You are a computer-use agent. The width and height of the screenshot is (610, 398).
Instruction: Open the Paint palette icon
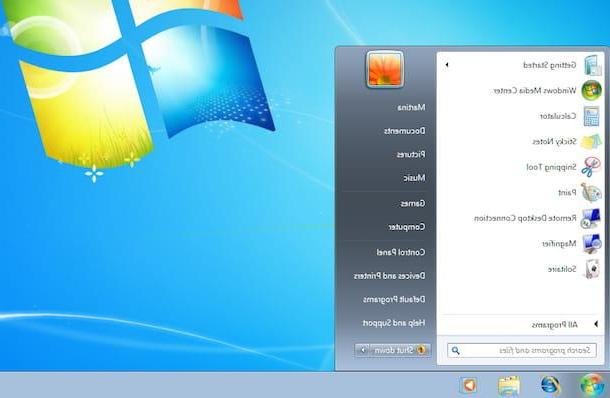pos(591,193)
